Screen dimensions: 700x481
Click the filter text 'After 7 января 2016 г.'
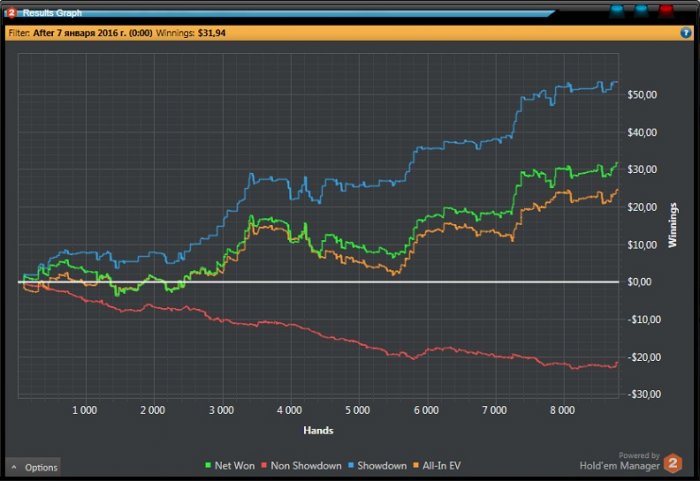tap(79, 33)
